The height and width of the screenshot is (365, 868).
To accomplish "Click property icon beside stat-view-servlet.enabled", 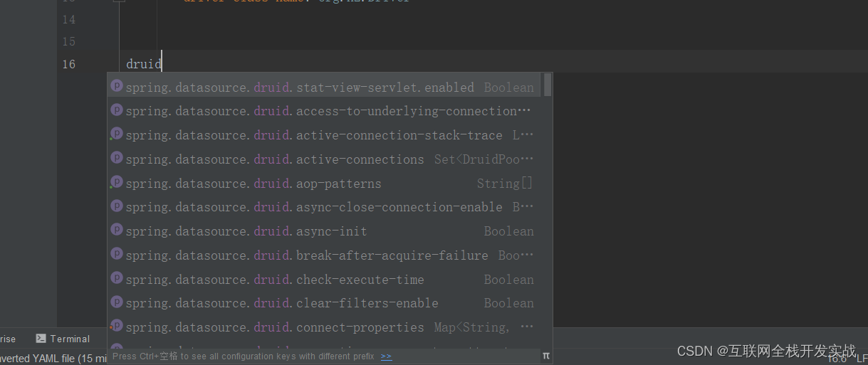I will (117, 86).
